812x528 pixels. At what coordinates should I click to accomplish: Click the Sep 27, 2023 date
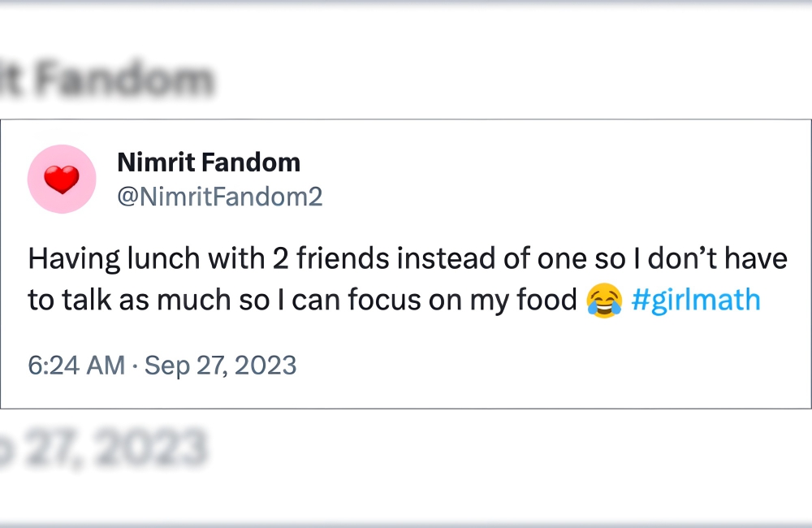point(220,366)
